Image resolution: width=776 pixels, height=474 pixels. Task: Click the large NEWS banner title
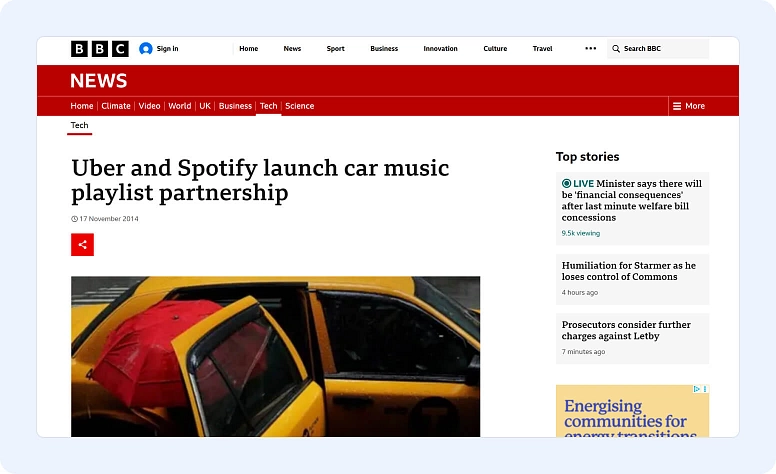tap(99, 81)
